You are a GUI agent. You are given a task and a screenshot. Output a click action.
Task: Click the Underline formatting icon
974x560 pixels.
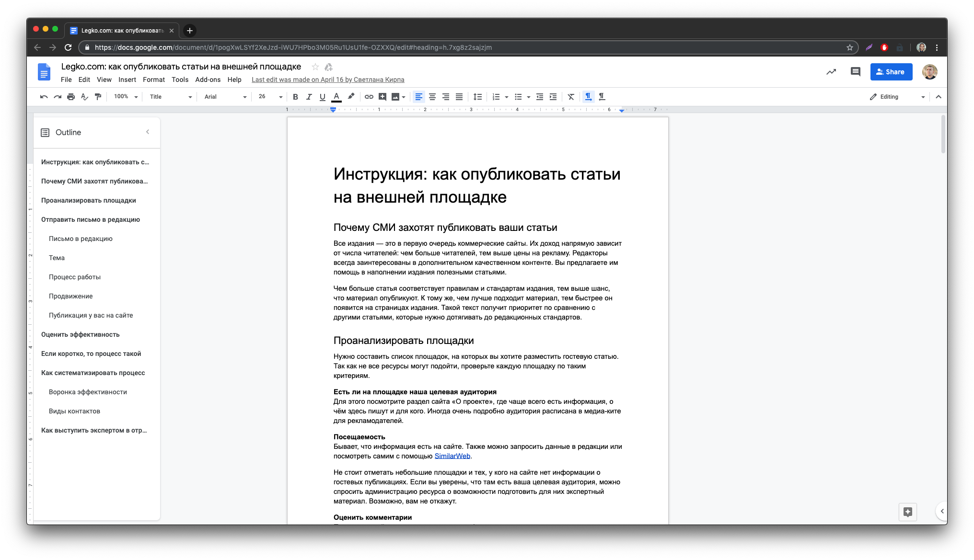click(322, 97)
